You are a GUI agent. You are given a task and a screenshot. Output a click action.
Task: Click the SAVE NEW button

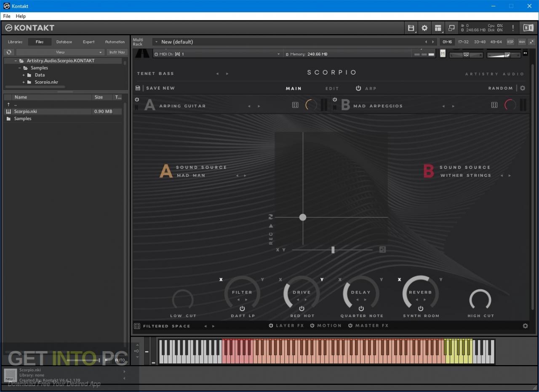[160, 88]
